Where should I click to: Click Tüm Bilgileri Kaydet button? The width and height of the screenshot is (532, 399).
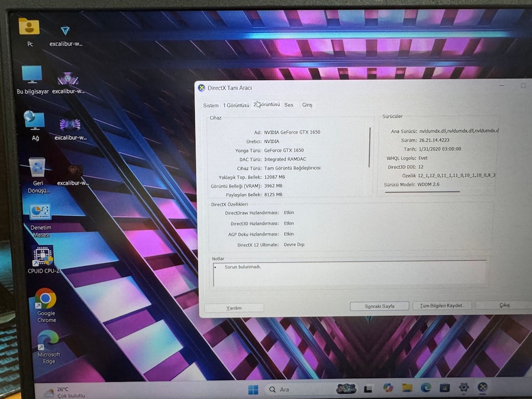pos(442,305)
